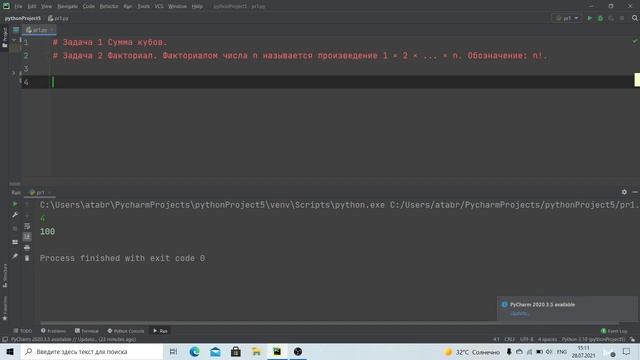The width and height of the screenshot is (640, 360).
Task: Click 4 spaces indent setting
Action: [x=547, y=339]
